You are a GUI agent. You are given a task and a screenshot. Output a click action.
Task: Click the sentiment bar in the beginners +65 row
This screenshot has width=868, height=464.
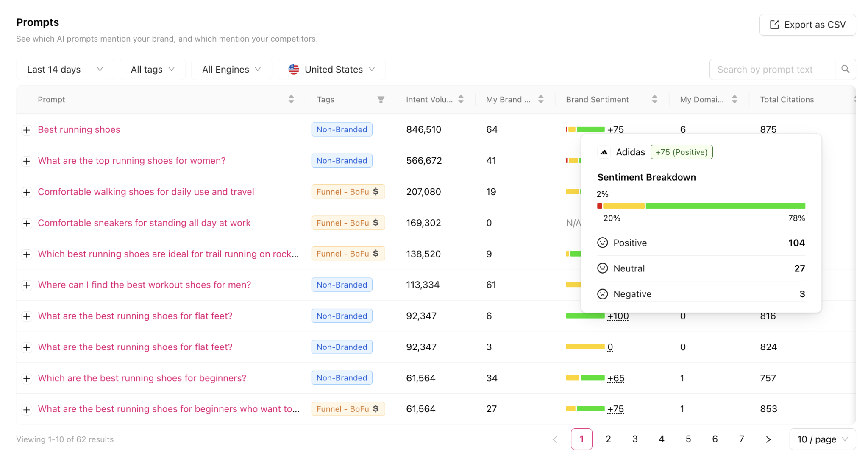coord(585,378)
